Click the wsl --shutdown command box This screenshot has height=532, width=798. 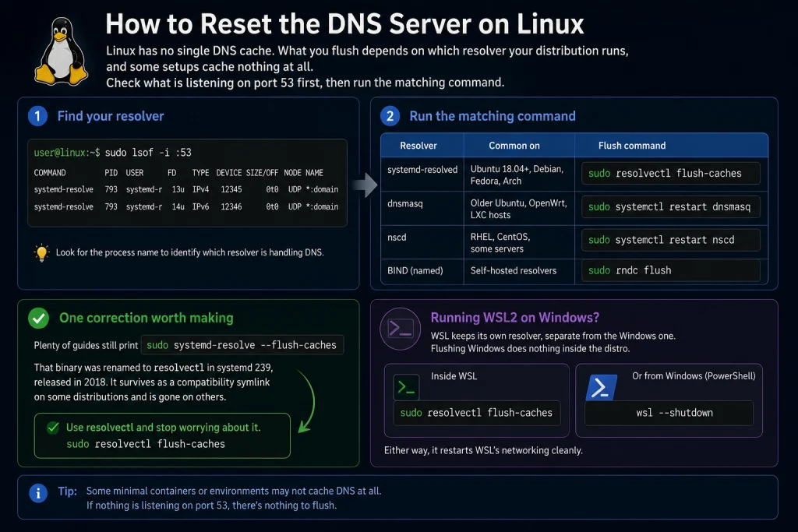[669, 413]
